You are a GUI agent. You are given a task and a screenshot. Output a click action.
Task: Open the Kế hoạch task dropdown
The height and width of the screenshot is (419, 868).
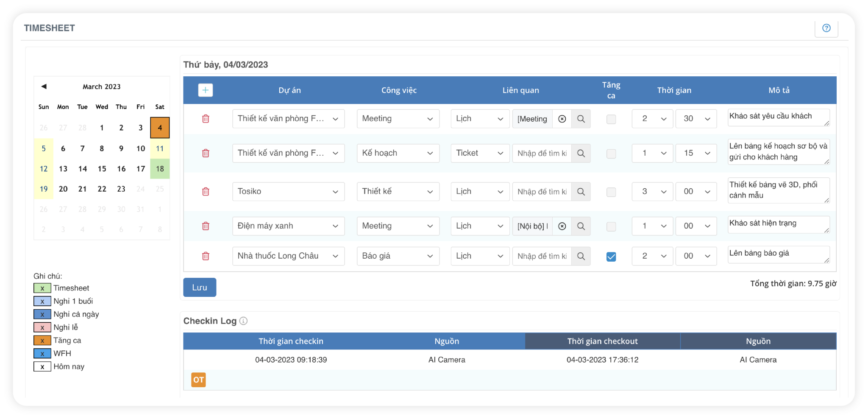point(398,153)
